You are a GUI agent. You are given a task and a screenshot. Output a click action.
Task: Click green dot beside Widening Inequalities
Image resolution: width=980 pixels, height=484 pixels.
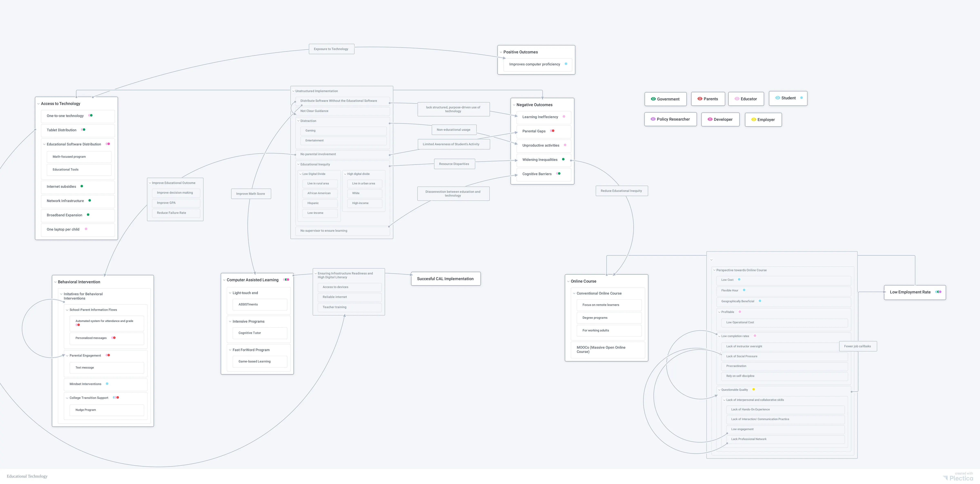click(x=563, y=160)
